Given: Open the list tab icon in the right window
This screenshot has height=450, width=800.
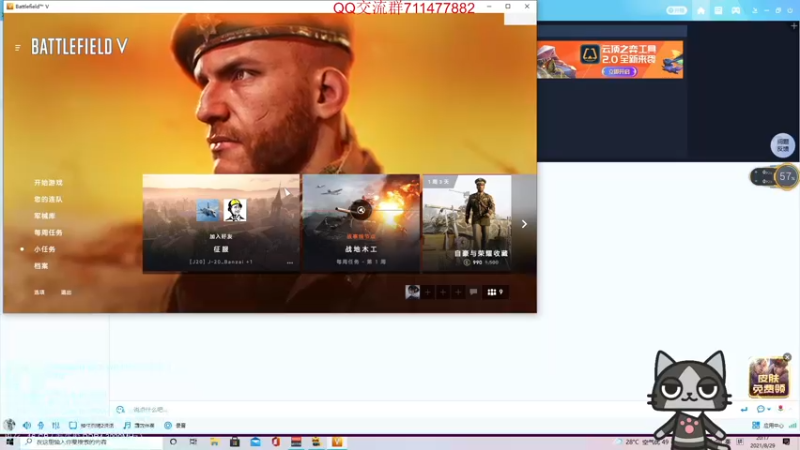Looking at the screenshot, I should (718, 11).
